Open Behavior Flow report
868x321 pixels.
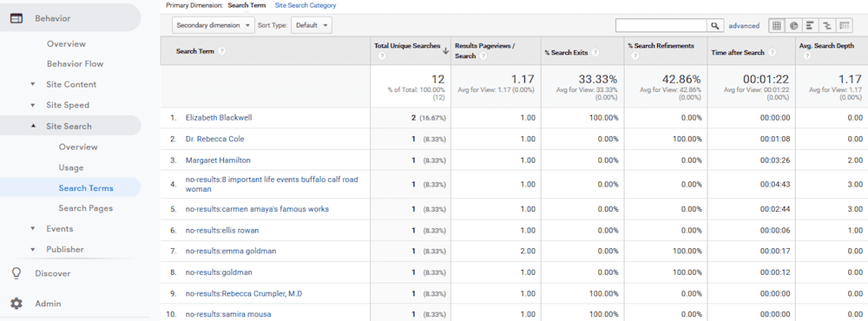[75, 63]
